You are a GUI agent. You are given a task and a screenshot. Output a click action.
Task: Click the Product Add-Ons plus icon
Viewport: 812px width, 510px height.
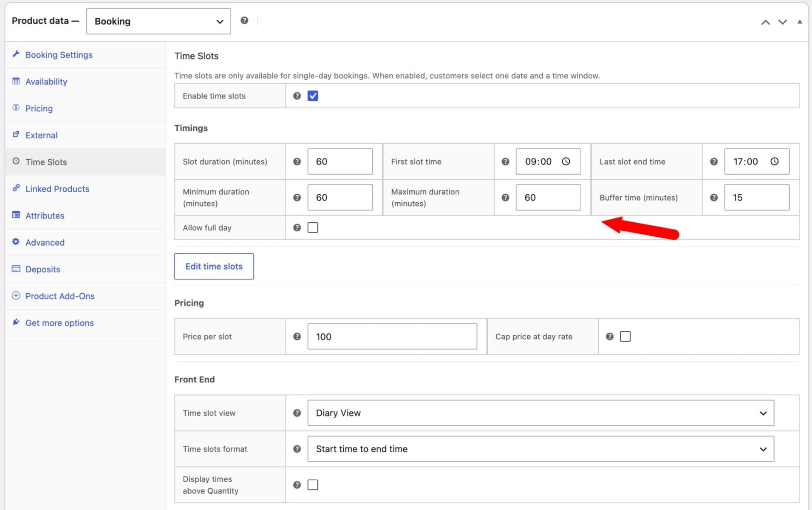(x=16, y=295)
